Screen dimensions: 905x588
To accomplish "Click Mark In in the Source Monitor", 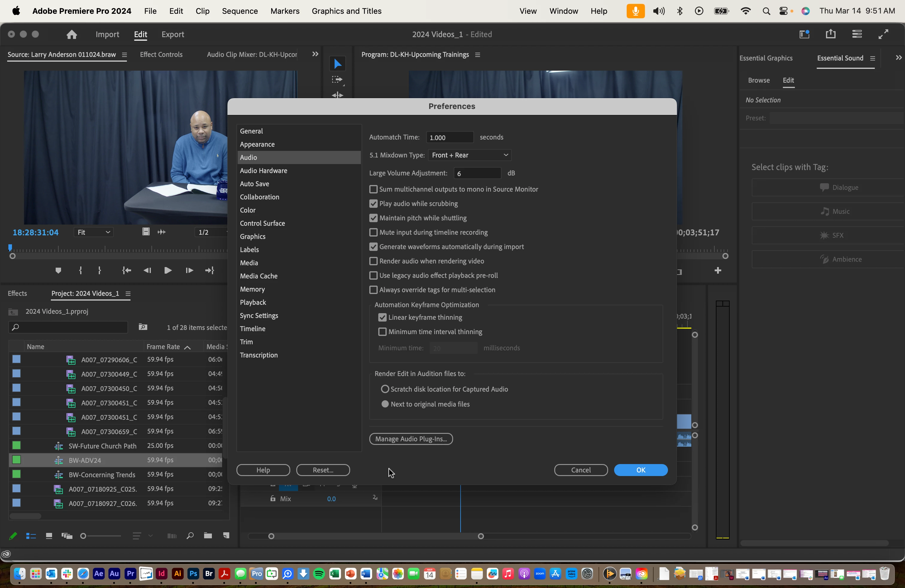I will click(80, 270).
